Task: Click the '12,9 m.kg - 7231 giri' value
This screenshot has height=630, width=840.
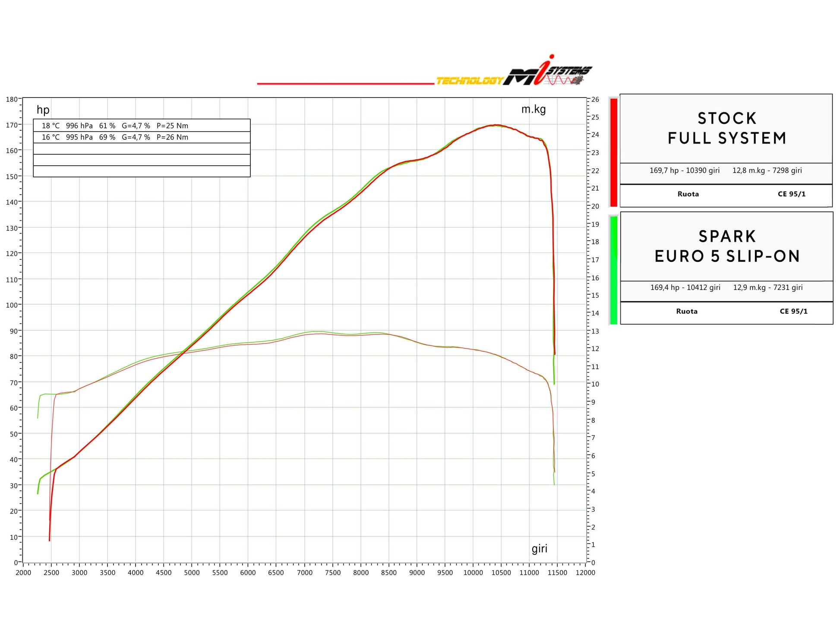Action: pos(768,287)
